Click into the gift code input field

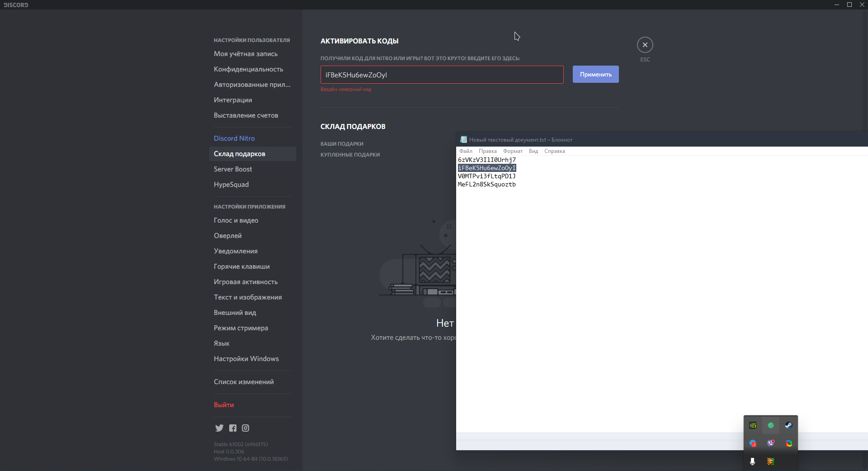tap(442, 75)
